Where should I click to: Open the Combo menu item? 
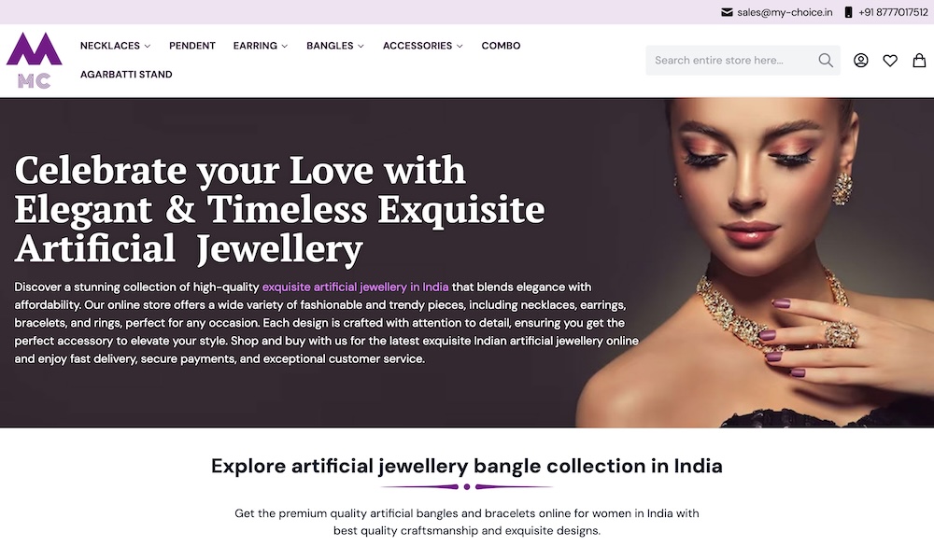click(x=501, y=46)
